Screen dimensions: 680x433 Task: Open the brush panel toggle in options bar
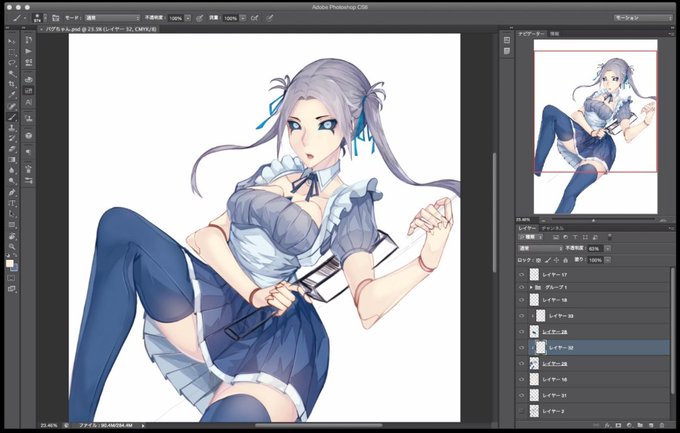click(56, 18)
